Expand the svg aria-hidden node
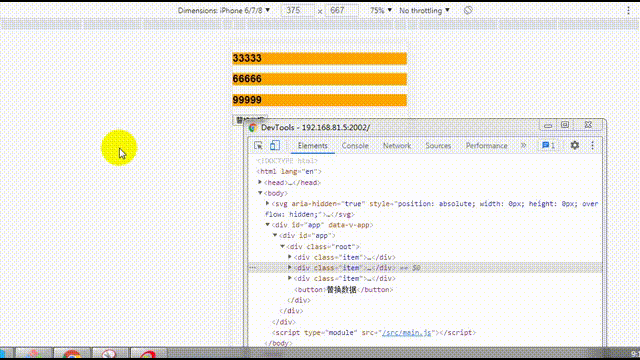The width and height of the screenshot is (640, 360). pos(267,203)
